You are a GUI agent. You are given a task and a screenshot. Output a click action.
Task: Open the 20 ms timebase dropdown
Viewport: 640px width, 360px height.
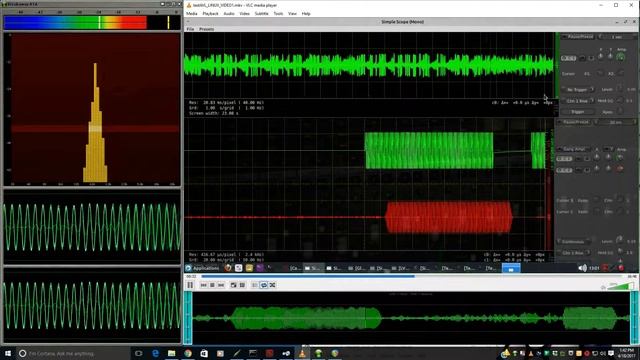click(616, 122)
